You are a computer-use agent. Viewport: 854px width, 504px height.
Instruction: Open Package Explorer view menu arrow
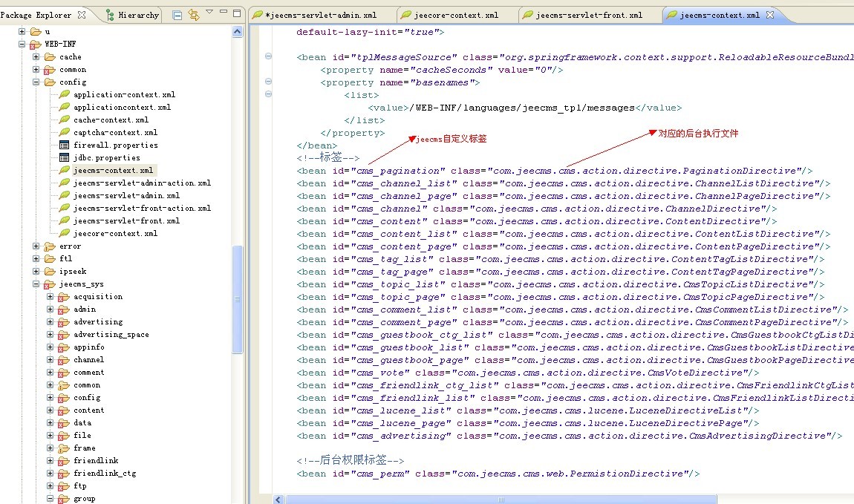point(209,11)
